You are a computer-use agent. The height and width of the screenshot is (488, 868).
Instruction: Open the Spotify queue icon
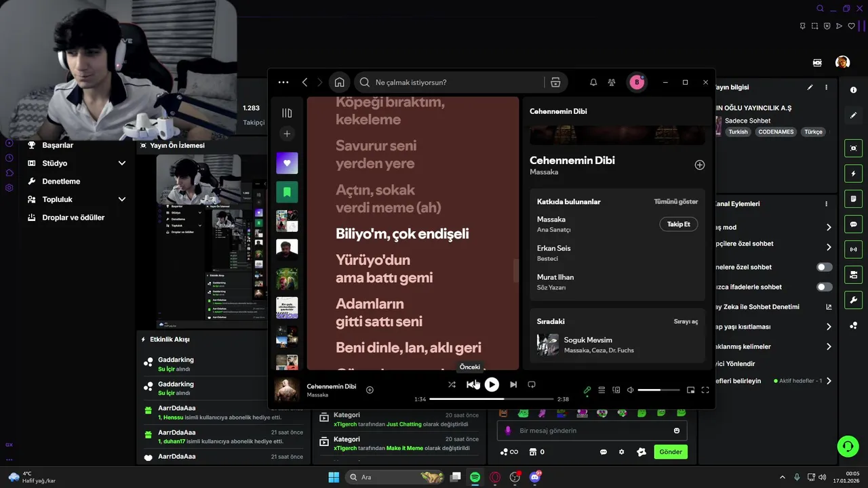[x=601, y=390]
